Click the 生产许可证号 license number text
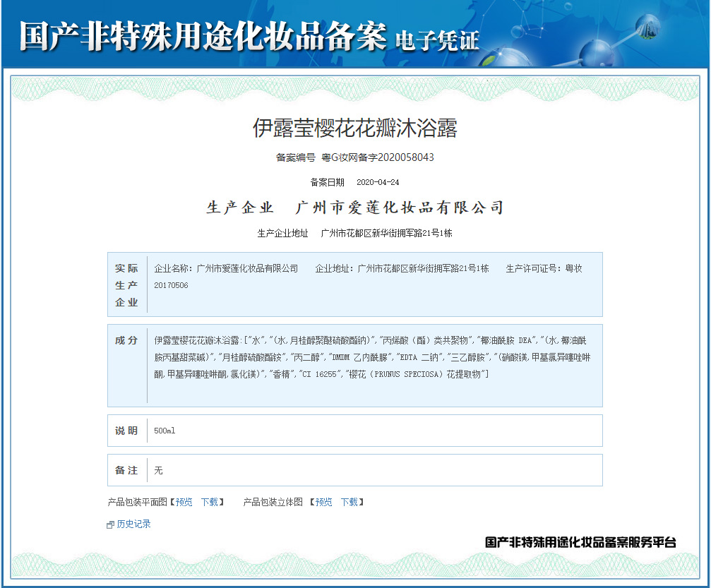Image resolution: width=711 pixels, height=588 pixels. click(x=544, y=269)
